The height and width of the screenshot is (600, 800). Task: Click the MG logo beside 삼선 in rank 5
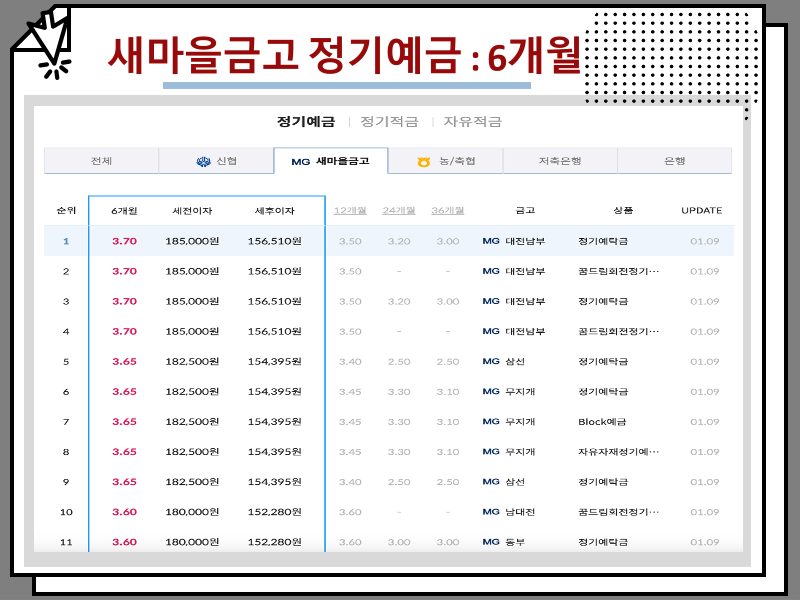(x=491, y=361)
